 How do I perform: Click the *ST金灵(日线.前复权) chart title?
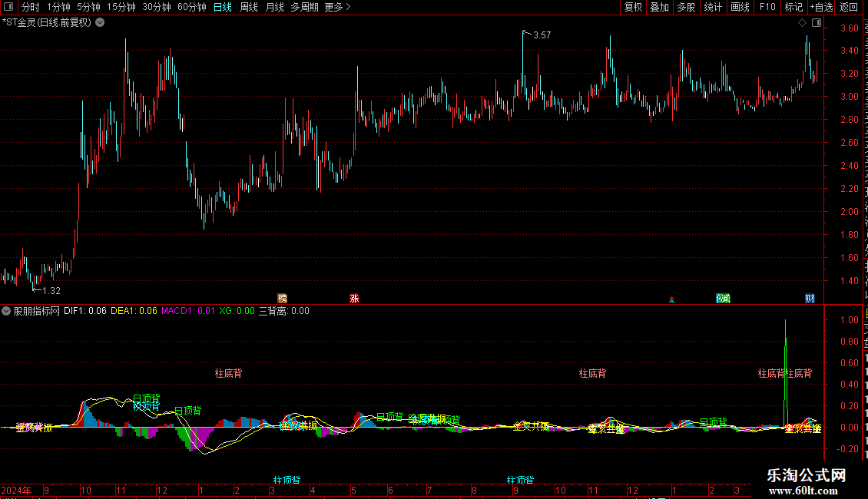[x=47, y=23]
